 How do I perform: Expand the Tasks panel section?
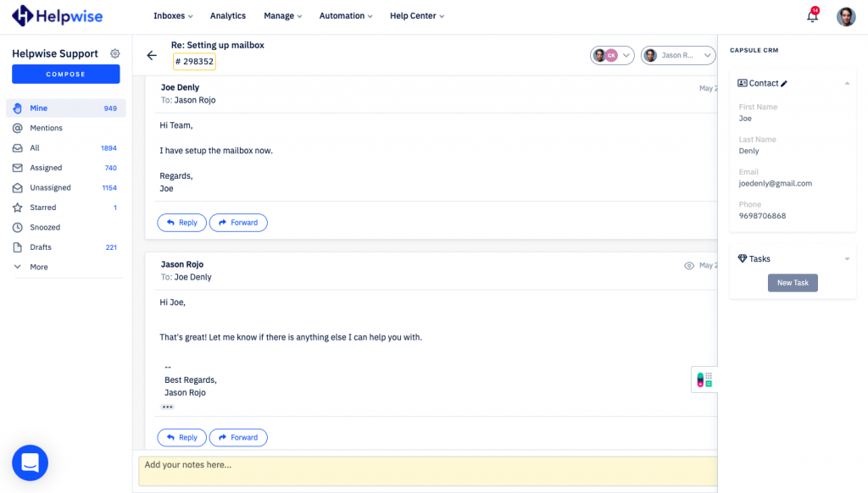pos(847,259)
